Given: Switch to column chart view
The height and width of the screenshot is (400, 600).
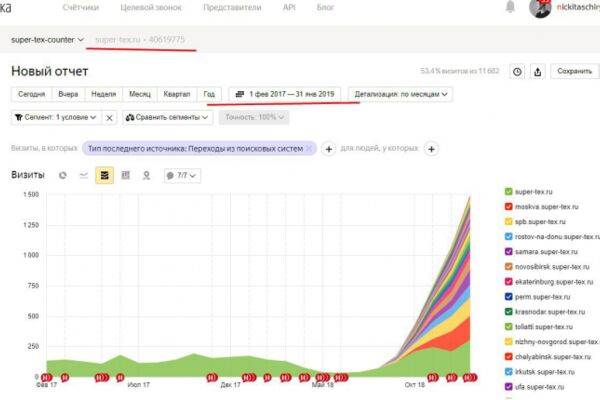Looking at the screenshot, I should point(126,175).
